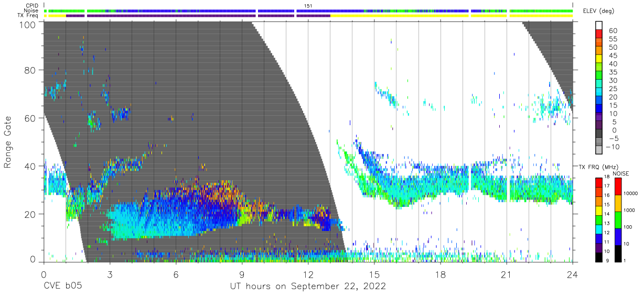Click the UT hour tick label 9
The image size is (644, 297).
(x=242, y=274)
